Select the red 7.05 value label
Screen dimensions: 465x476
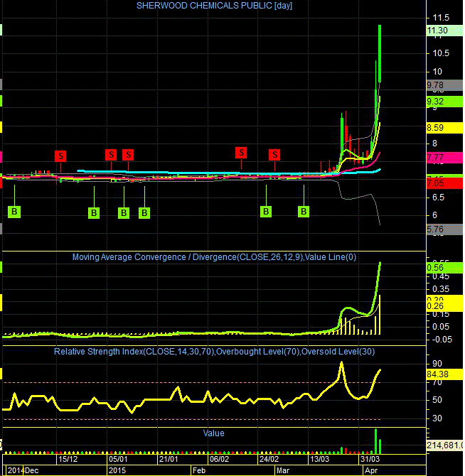pos(444,183)
